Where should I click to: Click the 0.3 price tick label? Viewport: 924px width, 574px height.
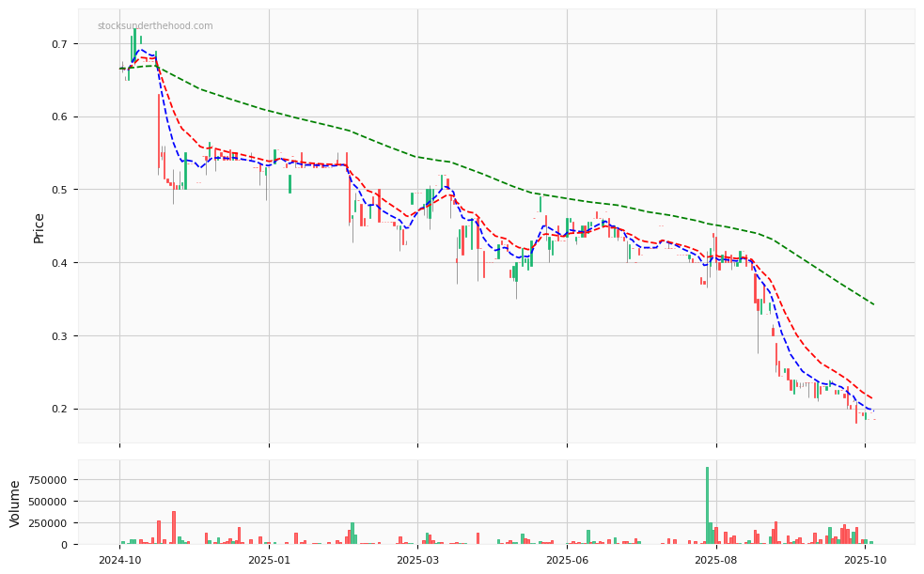coord(59,336)
